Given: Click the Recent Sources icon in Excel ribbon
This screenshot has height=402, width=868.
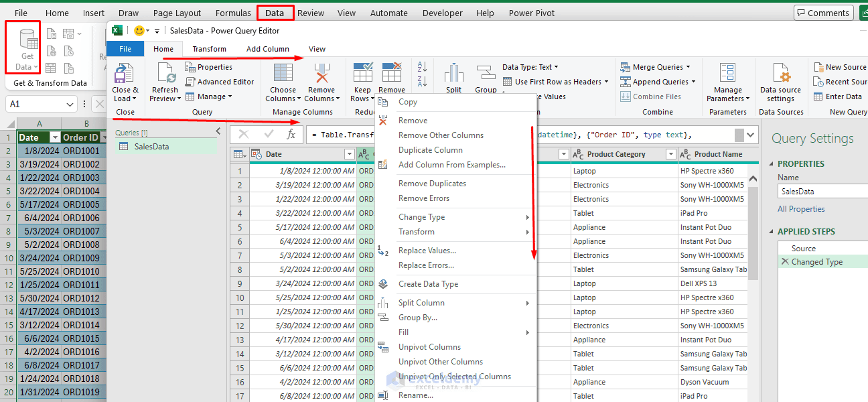Looking at the screenshot, I should 69,51.
